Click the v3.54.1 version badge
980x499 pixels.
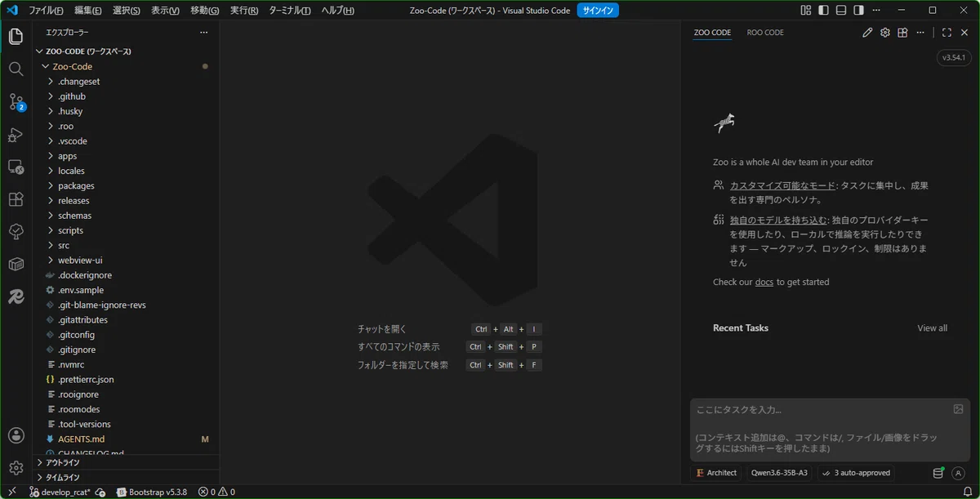954,58
